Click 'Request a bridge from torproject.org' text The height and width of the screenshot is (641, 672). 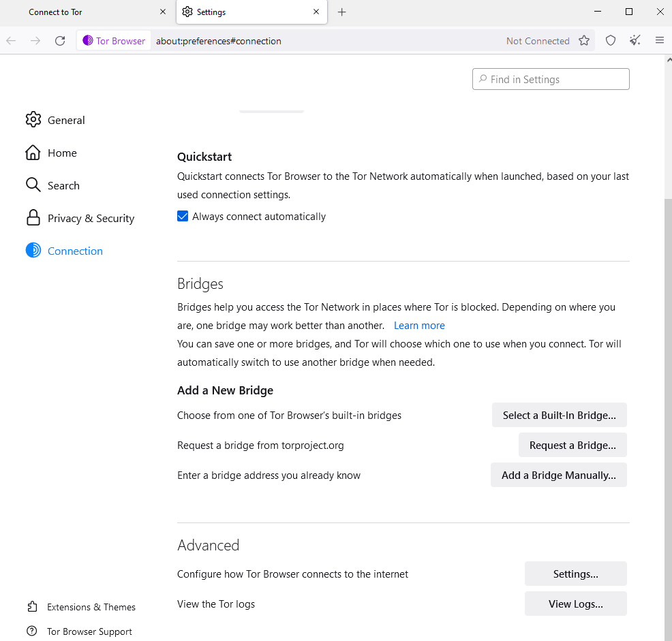click(x=260, y=445)
